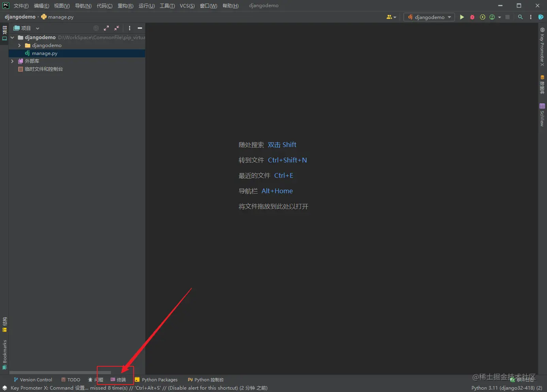Open the 文件(F) menu
Screen dimensions: 547x392
pyautogui.click(x=21, y=6)
